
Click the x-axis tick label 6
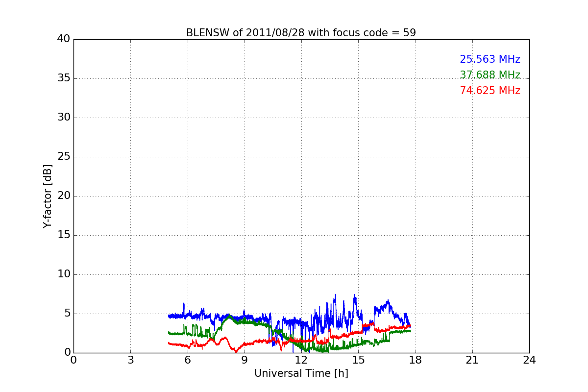187,360
